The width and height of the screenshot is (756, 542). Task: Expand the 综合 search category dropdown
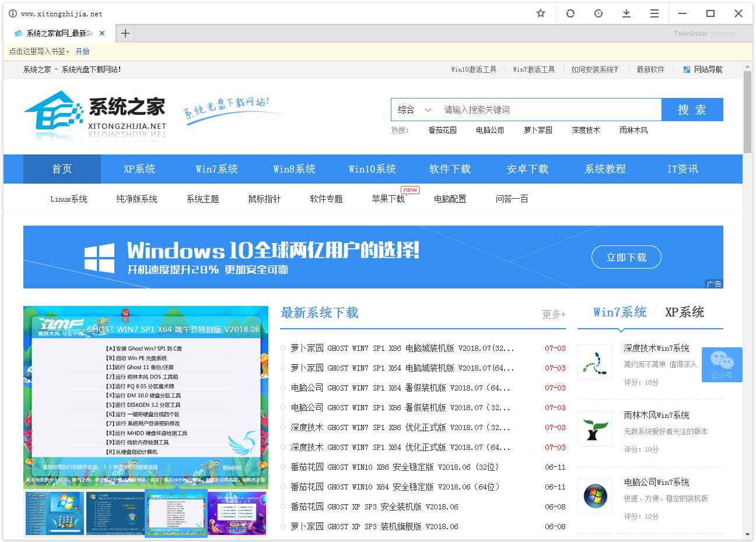click(415, 110)
